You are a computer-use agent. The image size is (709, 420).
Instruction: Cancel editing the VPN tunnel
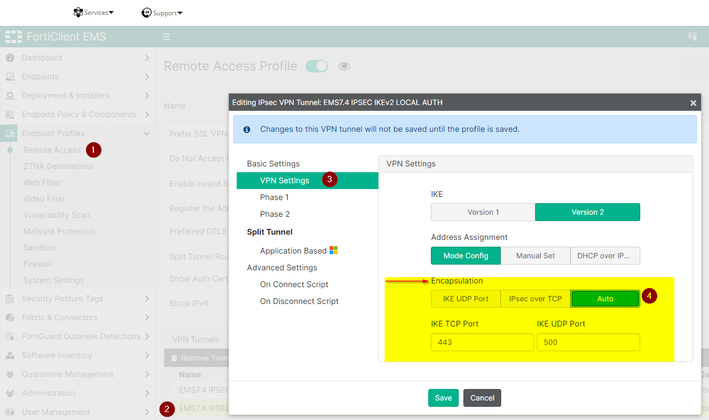point(482,398)
